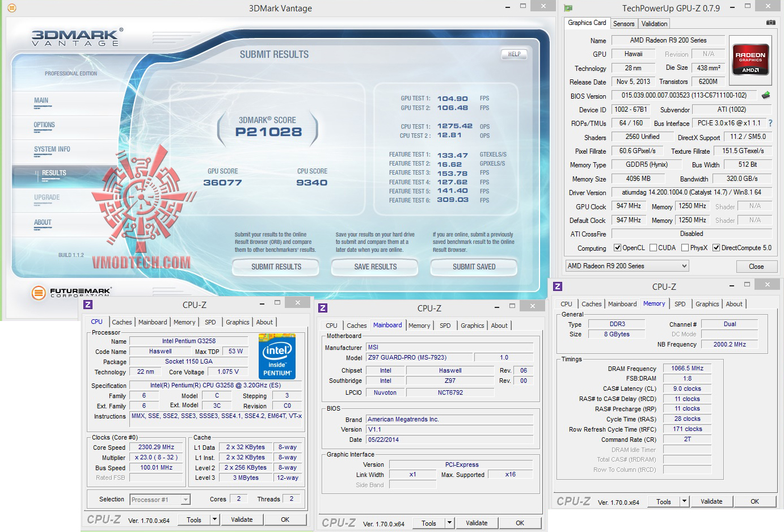Open Graphics tab in CPU-Z Memory window
Viewport: 784px width, 532px height.
coord(707,304)
